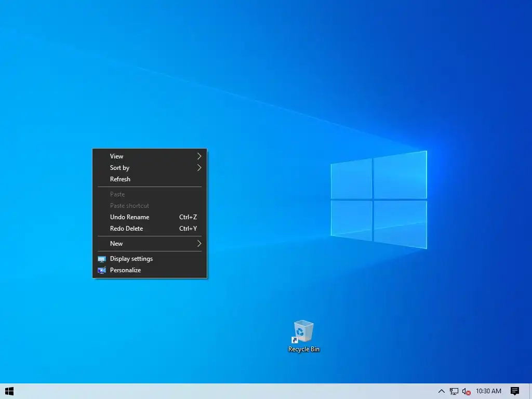Select Redo Delete in context menu

(150, 229)
